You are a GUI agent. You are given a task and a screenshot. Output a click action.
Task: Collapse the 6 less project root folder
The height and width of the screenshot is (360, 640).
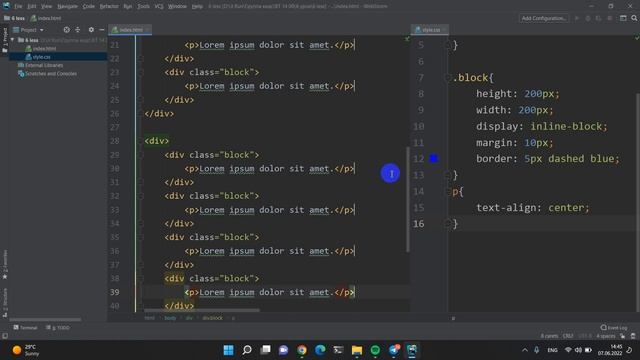pyautogui.click(x=13, y=40)
